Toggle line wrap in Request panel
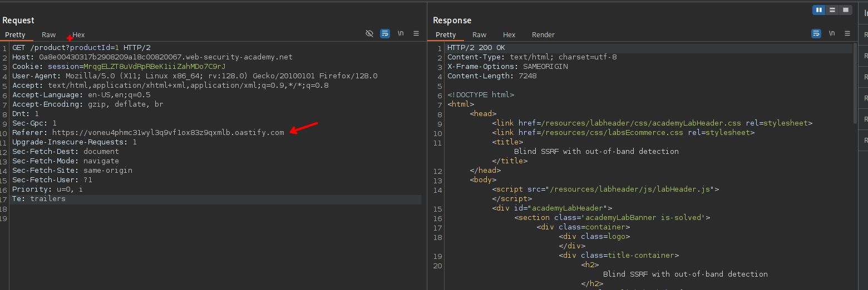The height and width of the screenshot is (290, 868). pyautogui.click(x=385, y=34)
